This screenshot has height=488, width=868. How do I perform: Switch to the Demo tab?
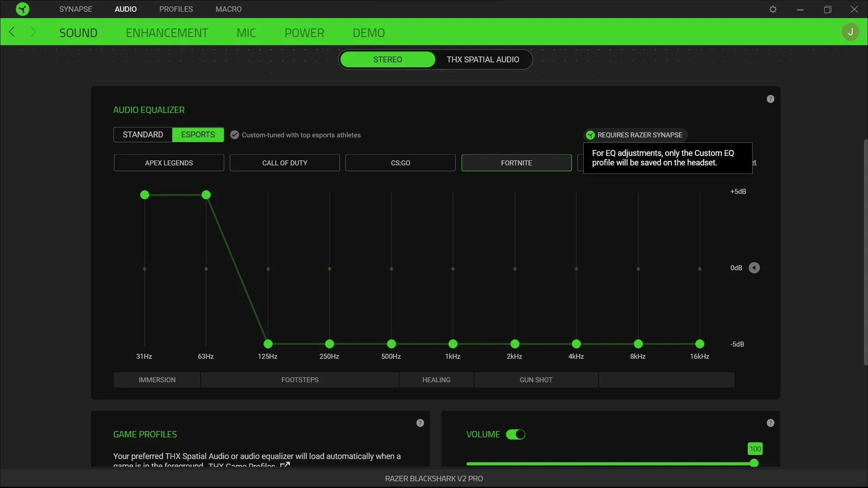pyautogui.click(x=369, y=33)
